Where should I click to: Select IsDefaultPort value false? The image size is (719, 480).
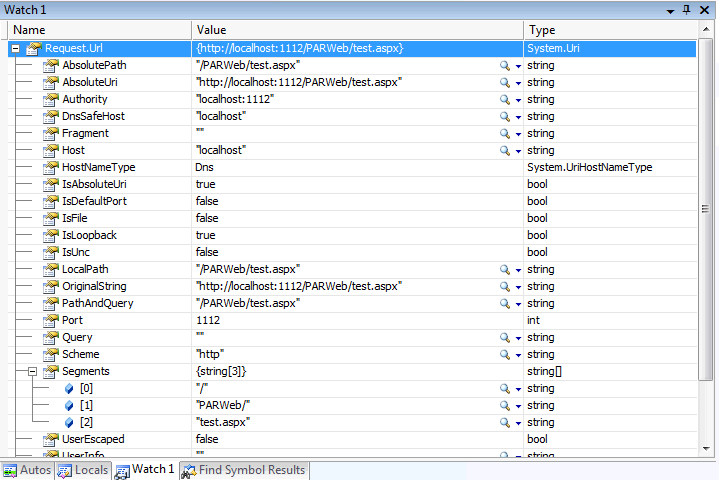click(207, 201)
